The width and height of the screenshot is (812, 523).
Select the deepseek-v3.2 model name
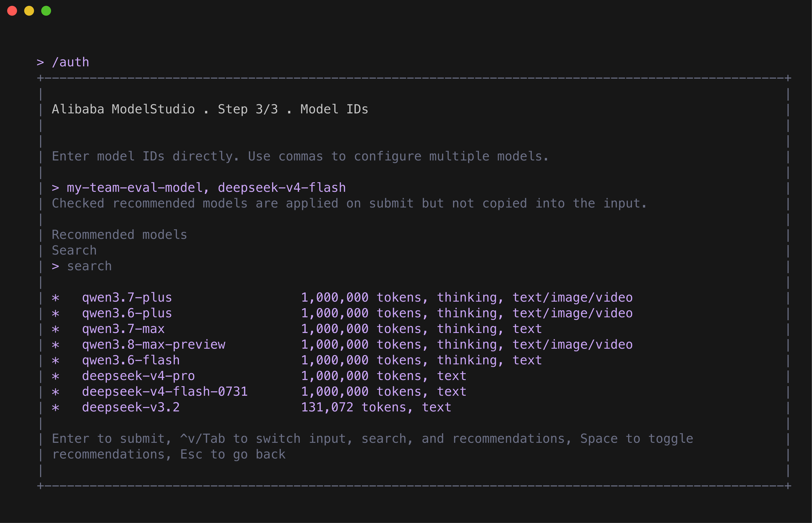click(131, 407)
